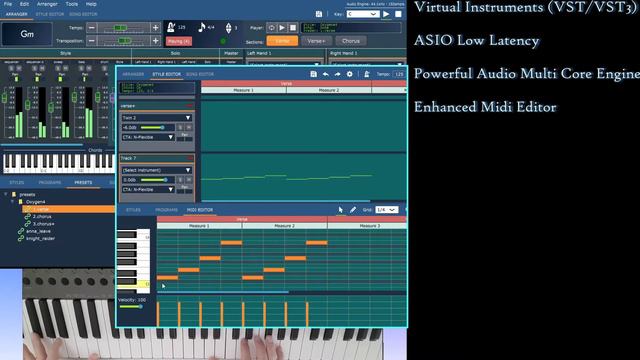Open the File menu
The image size is (640, 360).
[x=8, y=4]
